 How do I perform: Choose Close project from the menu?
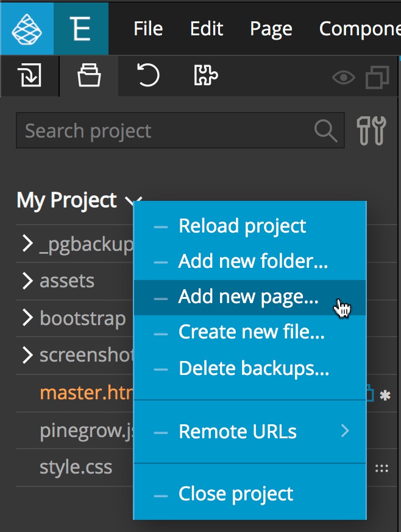(250, 494)
